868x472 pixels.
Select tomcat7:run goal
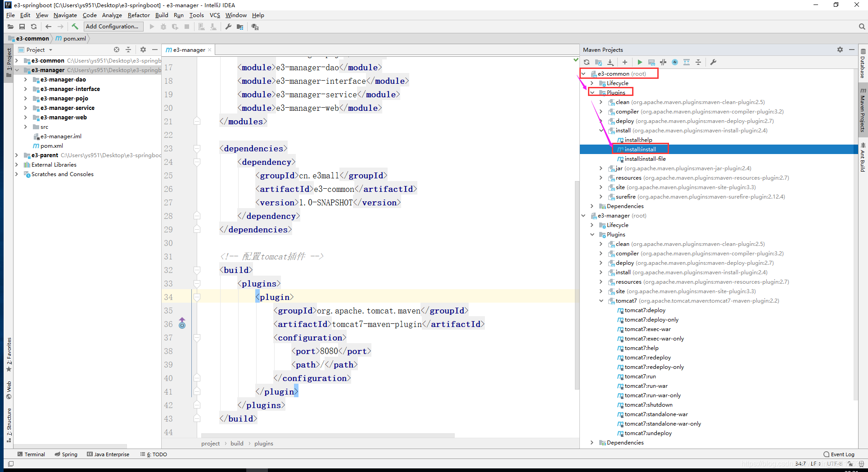click(640, 377)
